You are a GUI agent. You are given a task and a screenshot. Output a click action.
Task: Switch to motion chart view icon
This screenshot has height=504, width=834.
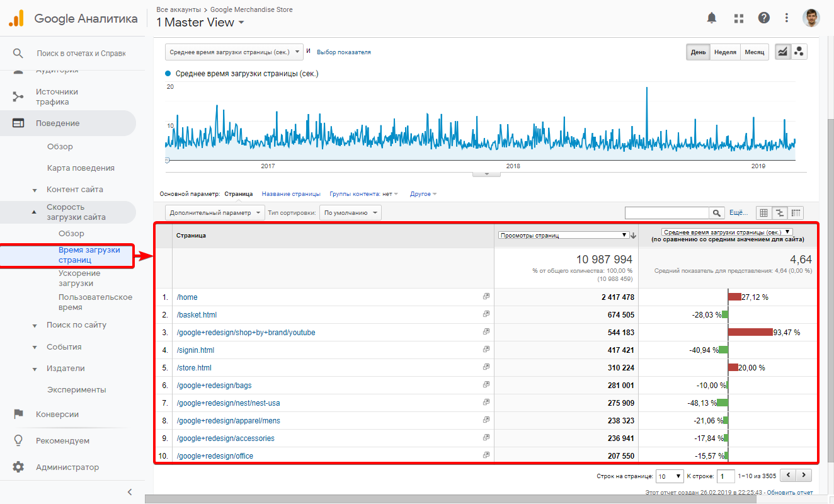point(799,52)
